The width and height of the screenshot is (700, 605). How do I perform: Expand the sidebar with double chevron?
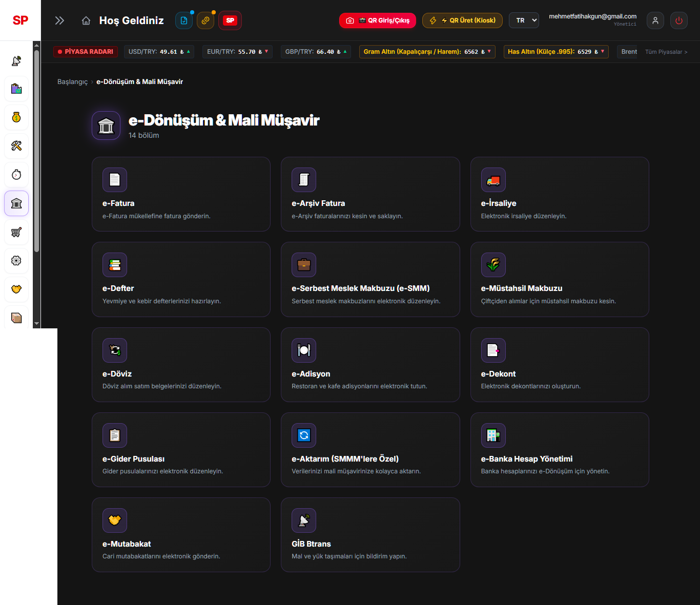pyautogui.click(x=59, y=20)
